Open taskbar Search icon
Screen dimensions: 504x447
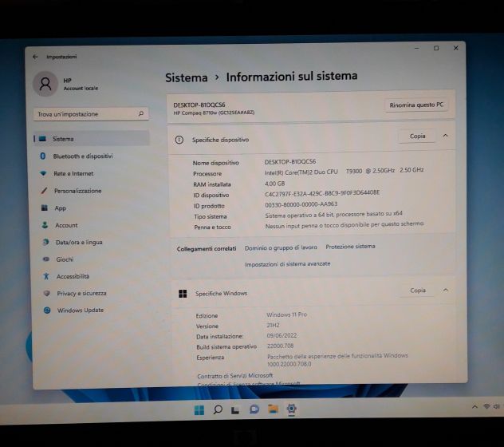point(218,409)
